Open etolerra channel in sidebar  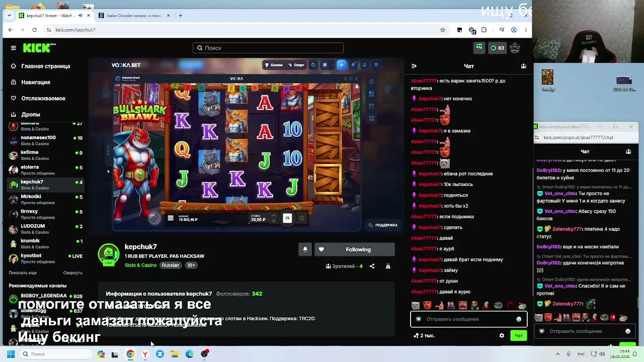45,169
